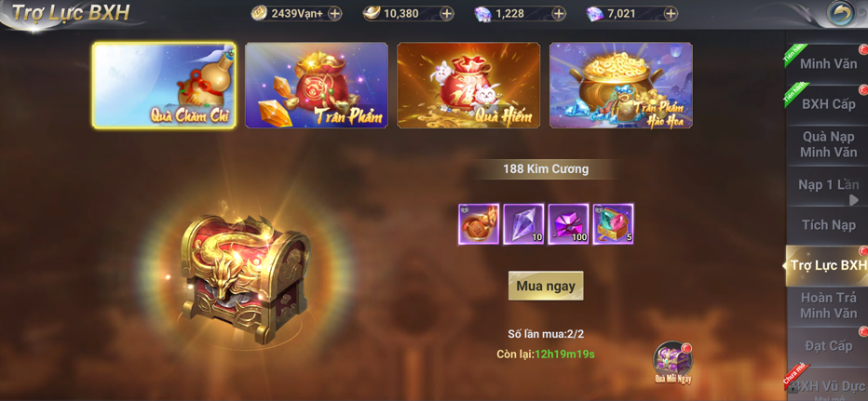Viewport: 868px width, 401px height.
Task: Click the golden dragon treasure chest
Action: tap(244, 277)
